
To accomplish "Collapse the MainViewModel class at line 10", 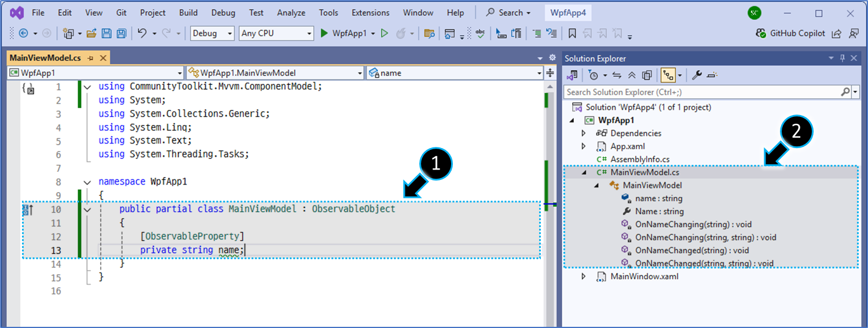I will tap(87, 209).
